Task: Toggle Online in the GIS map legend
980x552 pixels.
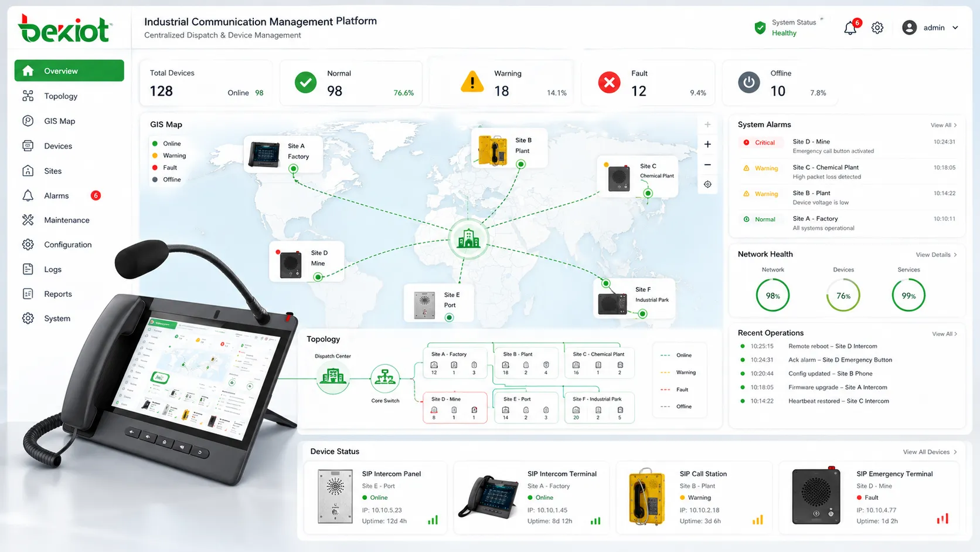Action: click(166, 144)
